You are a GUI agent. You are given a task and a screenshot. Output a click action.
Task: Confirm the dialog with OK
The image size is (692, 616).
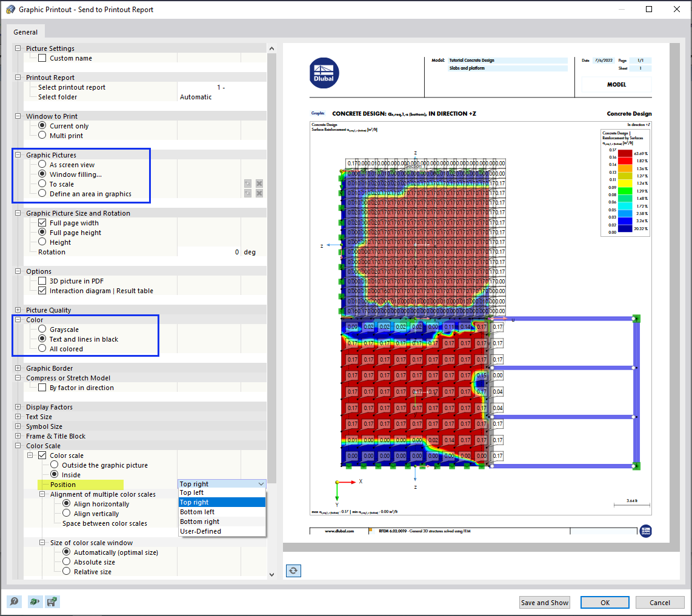[605, 602]
